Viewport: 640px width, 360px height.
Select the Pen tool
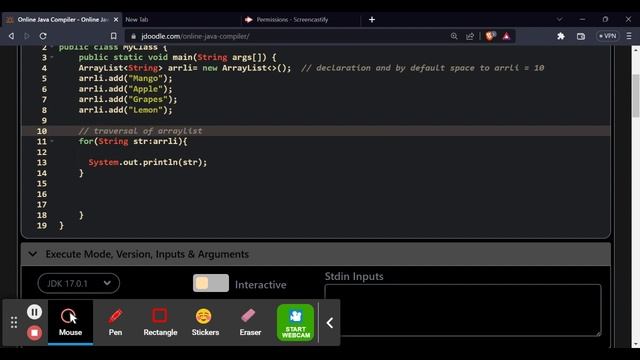115,322
